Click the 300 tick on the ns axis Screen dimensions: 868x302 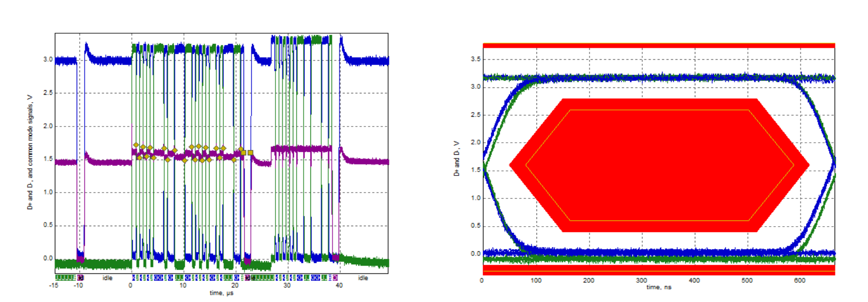pos(641,280)
